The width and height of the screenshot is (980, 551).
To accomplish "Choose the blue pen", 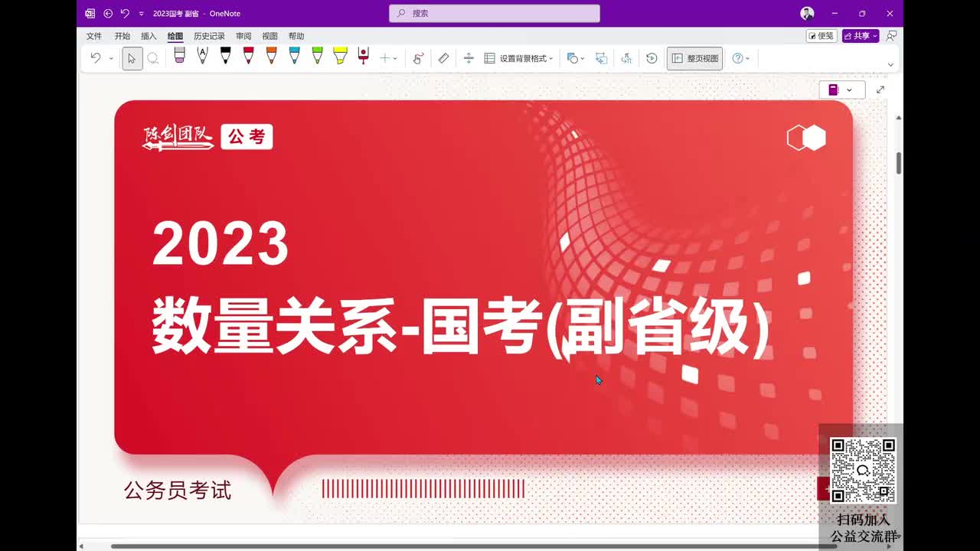I will [294, 56].
